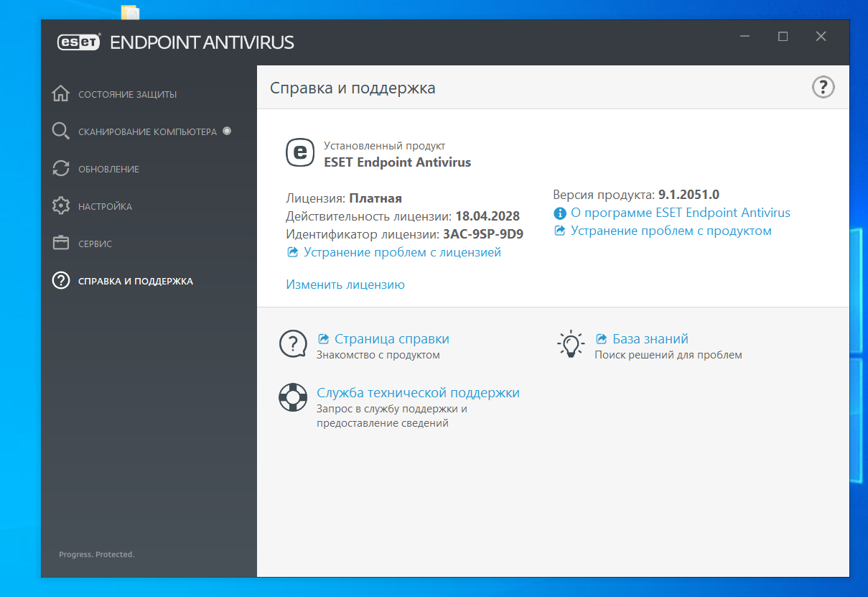Click the question mark help icon in header
Viewport: 868px width, 597px height.
[x=823, y=88]
